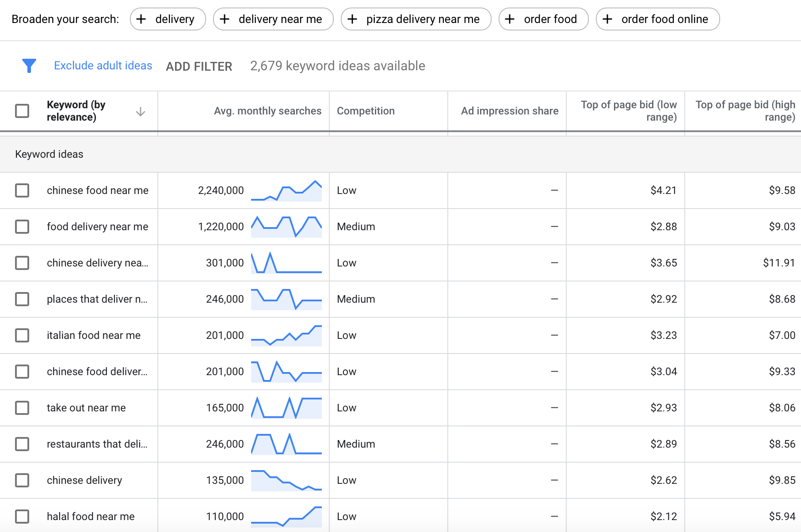The image size is (801, 532).
Task: Select the checkbox for halal food near me
Action: point(22,516)
